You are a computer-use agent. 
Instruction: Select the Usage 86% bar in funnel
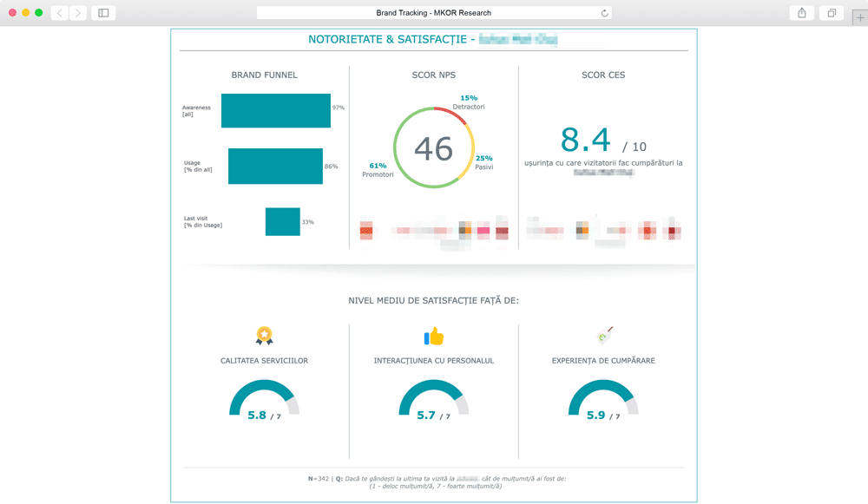[275, 166]
